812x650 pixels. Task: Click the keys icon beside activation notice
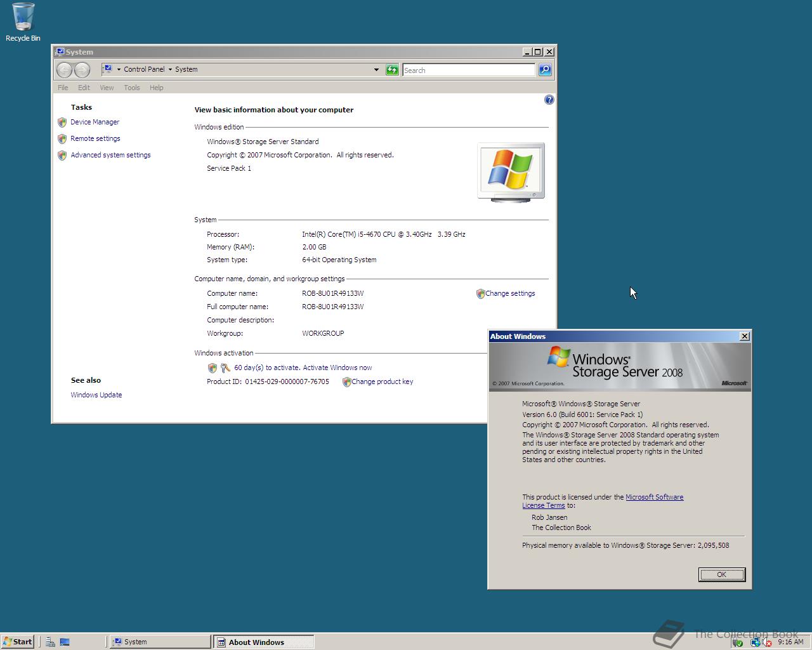click(225, 368)
